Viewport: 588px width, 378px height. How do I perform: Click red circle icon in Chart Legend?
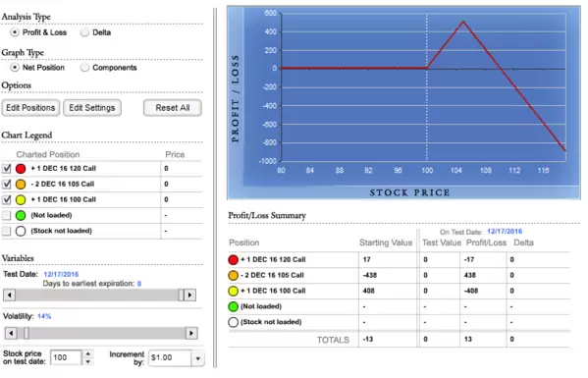tap(21, 169)
